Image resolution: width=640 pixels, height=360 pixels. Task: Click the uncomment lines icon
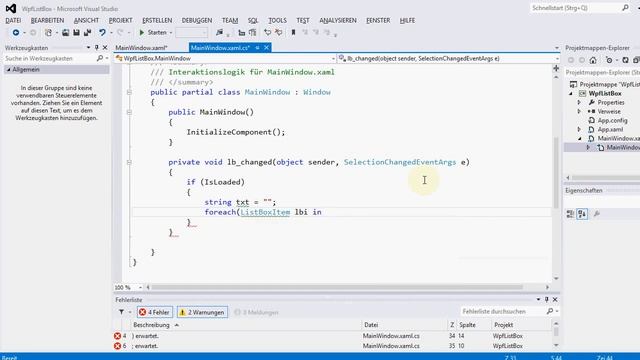point(279,32)
